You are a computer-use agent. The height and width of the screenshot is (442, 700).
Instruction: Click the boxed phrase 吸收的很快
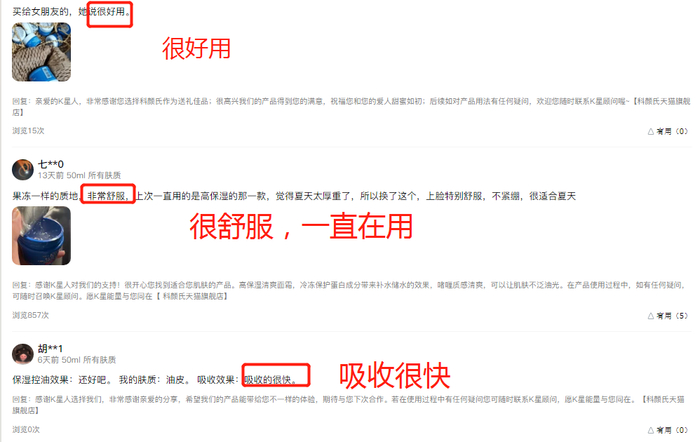(271, 379)
